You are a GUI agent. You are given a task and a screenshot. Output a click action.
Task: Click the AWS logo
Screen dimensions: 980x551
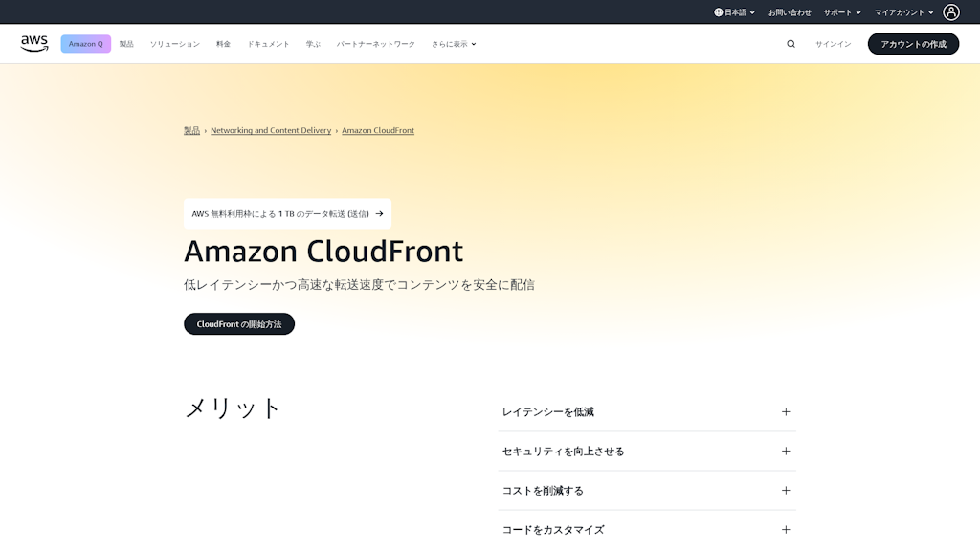click(x=34, y=44)
